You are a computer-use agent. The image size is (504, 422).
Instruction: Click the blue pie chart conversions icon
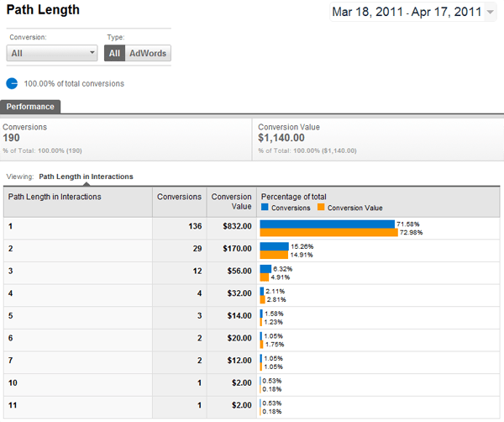pos(12,83)
